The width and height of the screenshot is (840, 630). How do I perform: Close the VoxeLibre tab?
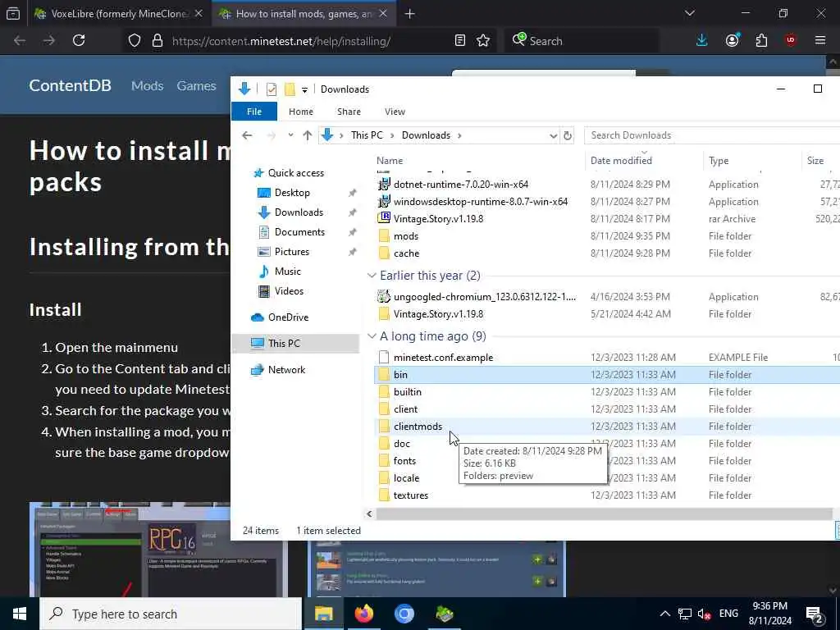point(199,13)
